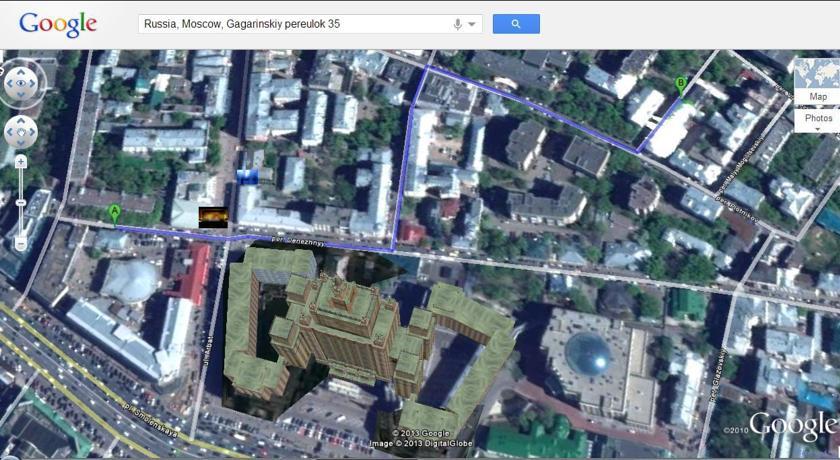840x460 pixels.
Task: Switch to Map view thumbnail
Action: pos(818,81)
